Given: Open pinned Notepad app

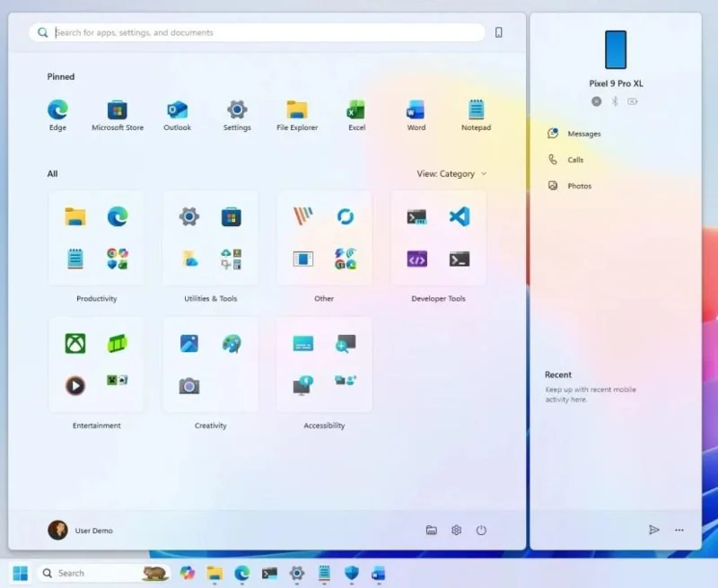Looking at the screenshot, I should 476,110.
